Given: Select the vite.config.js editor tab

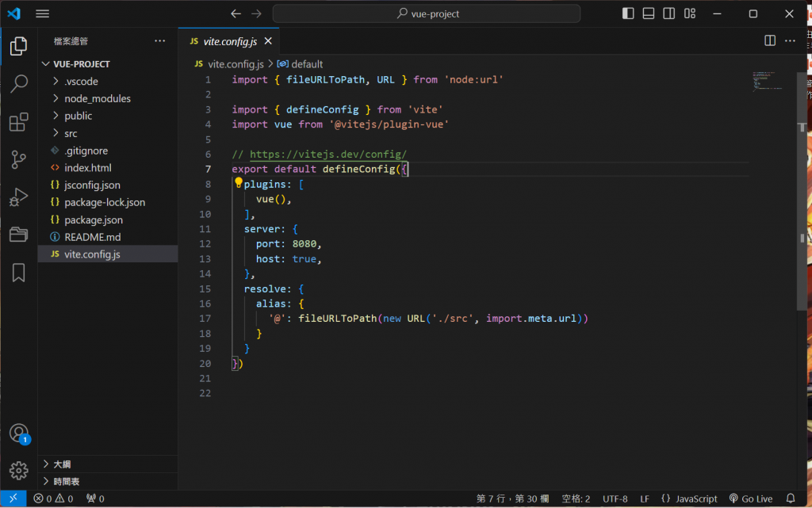Looking at the screenshot, I should pos(228,41).
